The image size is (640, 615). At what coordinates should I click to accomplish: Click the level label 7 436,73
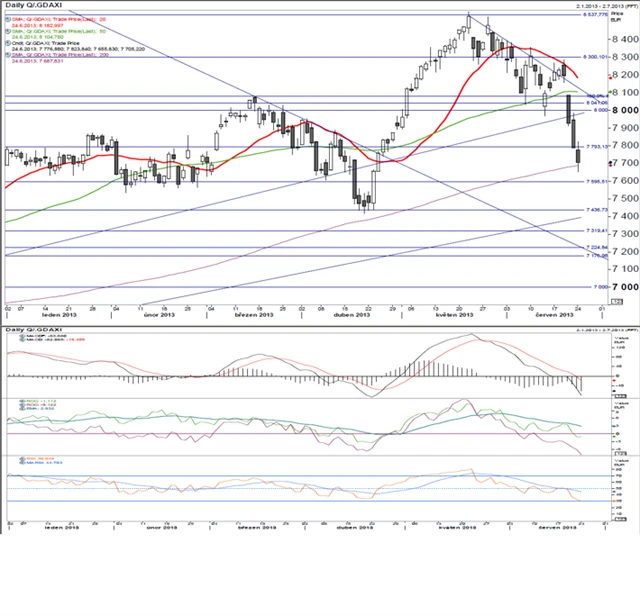(x=597, y=210)
